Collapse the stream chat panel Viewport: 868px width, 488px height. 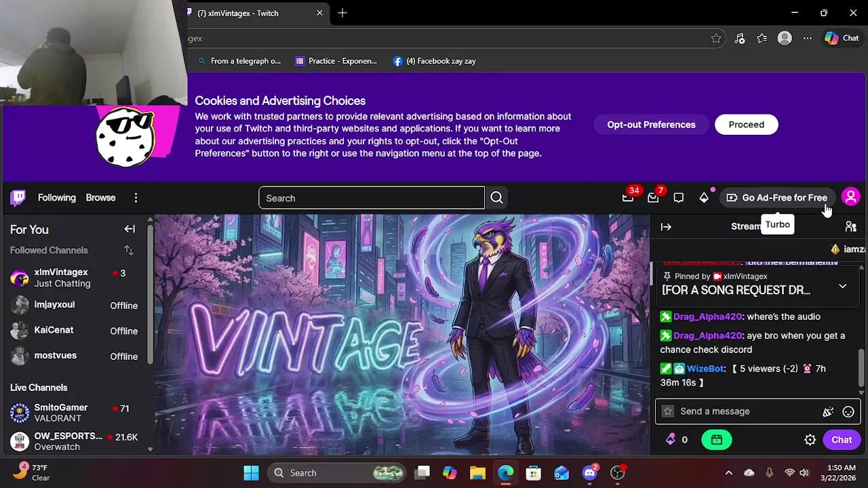pyautogui.click(x=666, y=227)
